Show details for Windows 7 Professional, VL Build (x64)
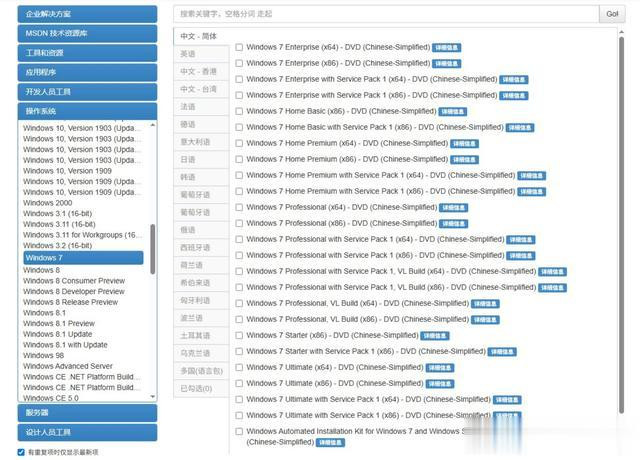 [x=485, y=304]
